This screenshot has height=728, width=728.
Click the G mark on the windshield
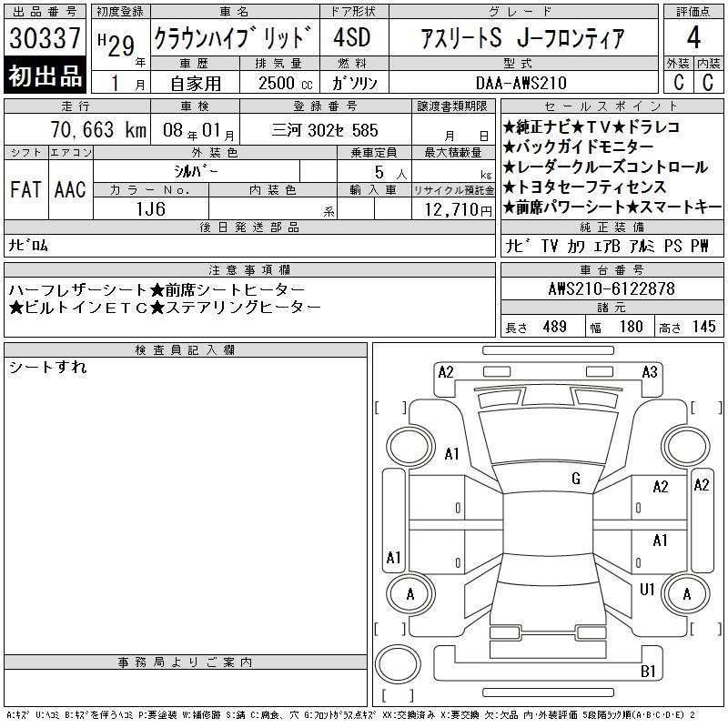tap(576, 479)
